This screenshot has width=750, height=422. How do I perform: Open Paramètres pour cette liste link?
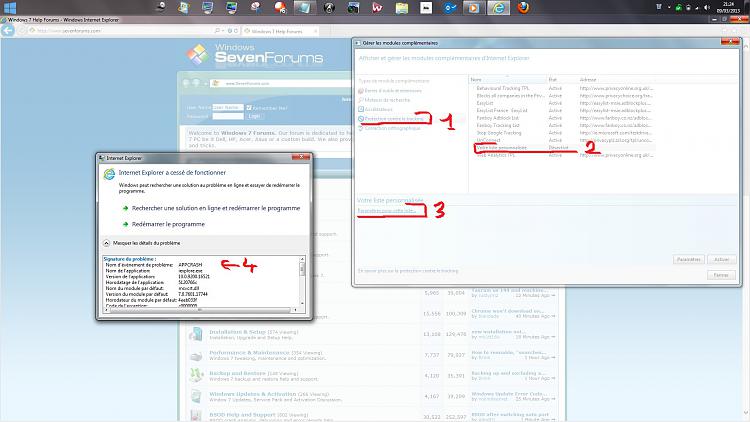(386, 211)
